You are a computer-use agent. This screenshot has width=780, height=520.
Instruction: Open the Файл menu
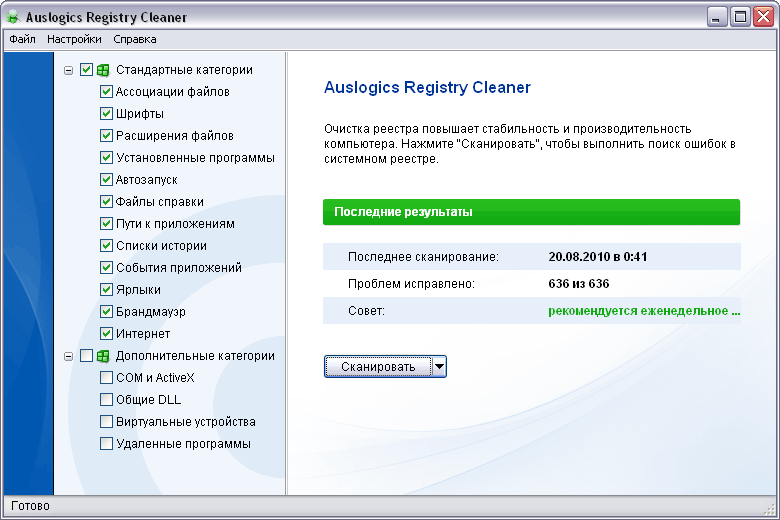point(22,39)
